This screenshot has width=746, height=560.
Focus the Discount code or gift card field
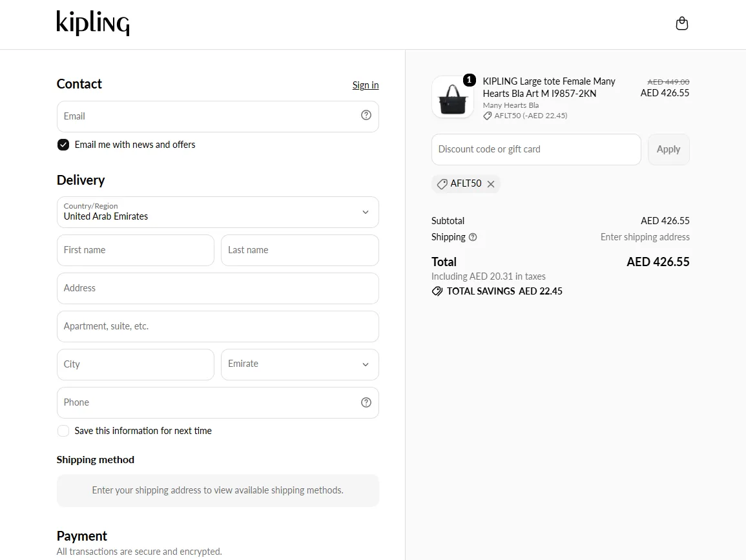[x=536, y=149]
